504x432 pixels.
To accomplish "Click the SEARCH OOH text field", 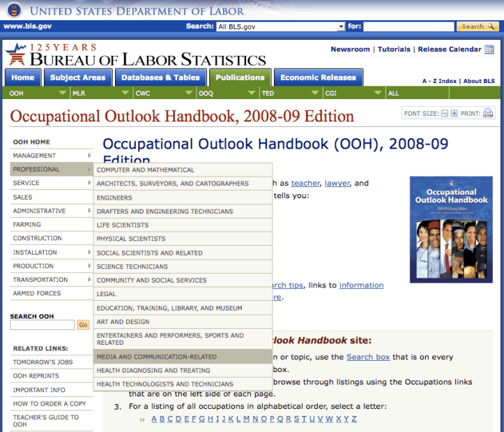I will pos(42,325).
